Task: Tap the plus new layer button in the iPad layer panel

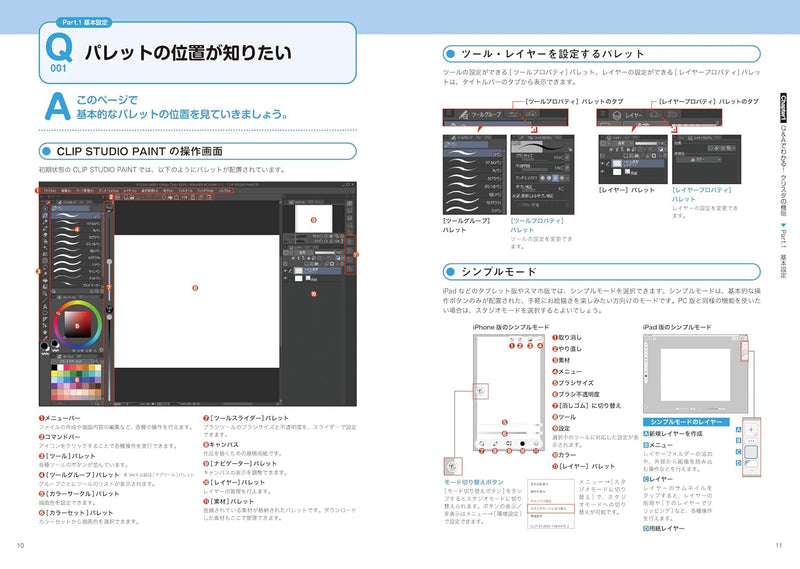Action: pos(751,429)
